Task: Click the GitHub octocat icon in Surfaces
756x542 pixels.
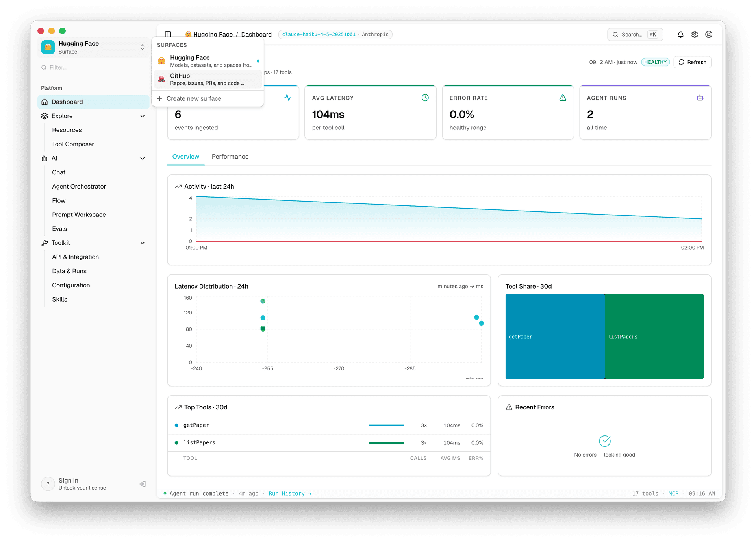Action: [161, 79]
